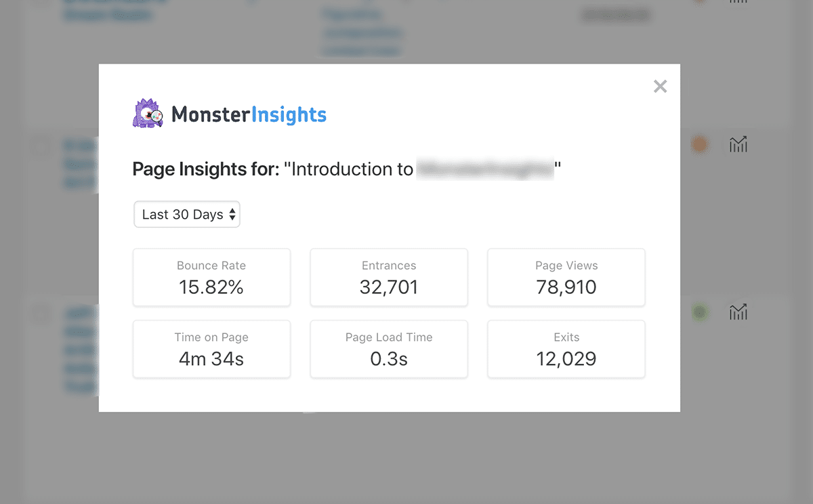813x504 pixels.
Task: Click the blurred post title link in the background
Action: coord(108,10)
